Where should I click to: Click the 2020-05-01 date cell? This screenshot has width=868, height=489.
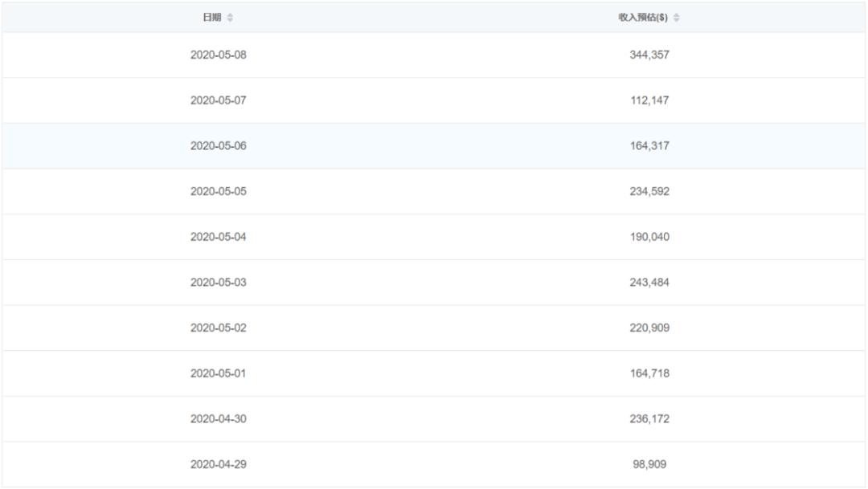(x=218, y=373)
